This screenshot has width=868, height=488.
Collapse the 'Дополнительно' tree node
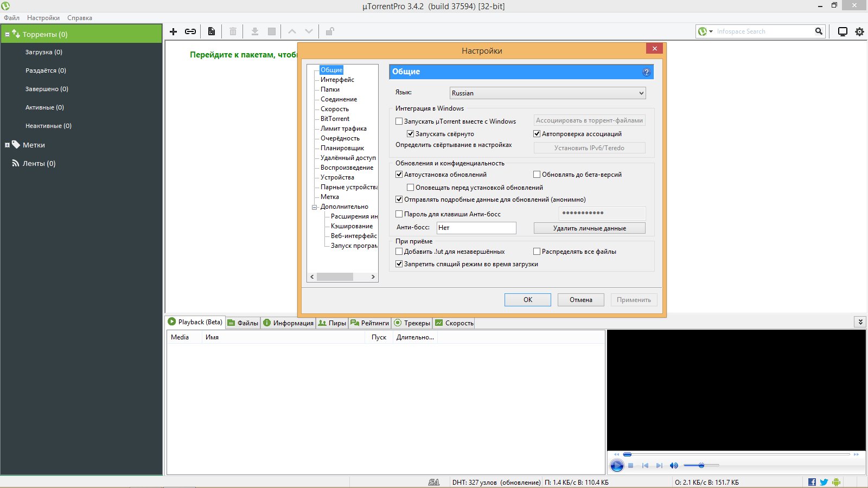click(314, 207)
